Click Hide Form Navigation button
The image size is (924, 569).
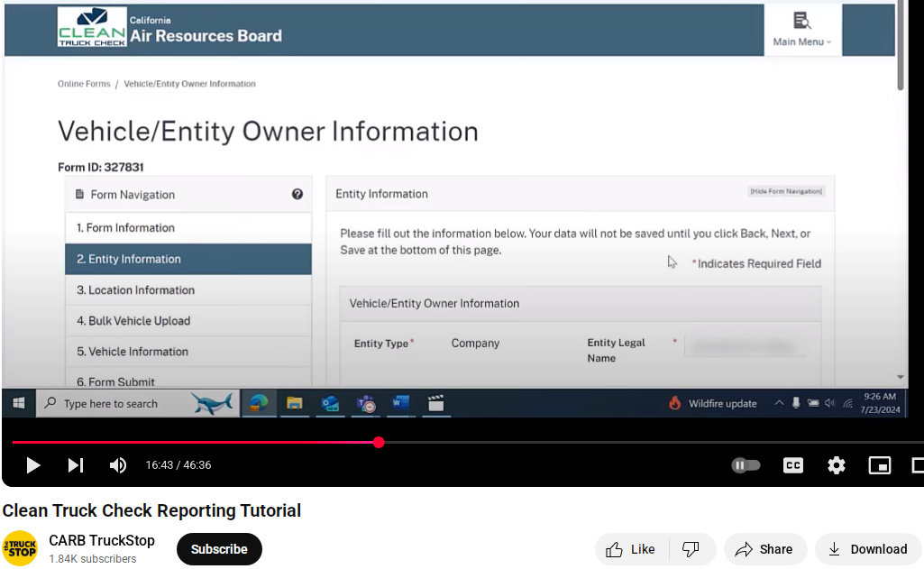(786, 191)
